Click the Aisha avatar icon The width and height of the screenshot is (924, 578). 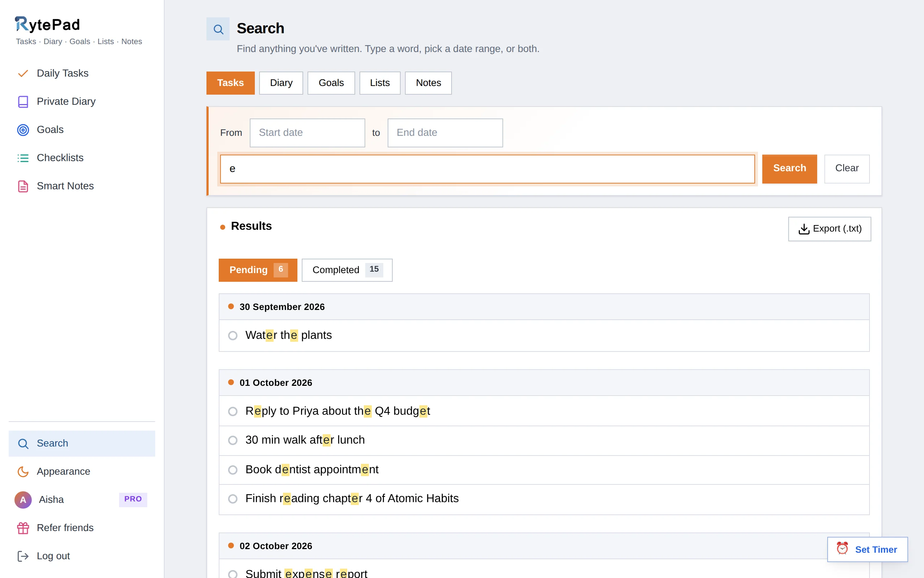click(23, 500)
